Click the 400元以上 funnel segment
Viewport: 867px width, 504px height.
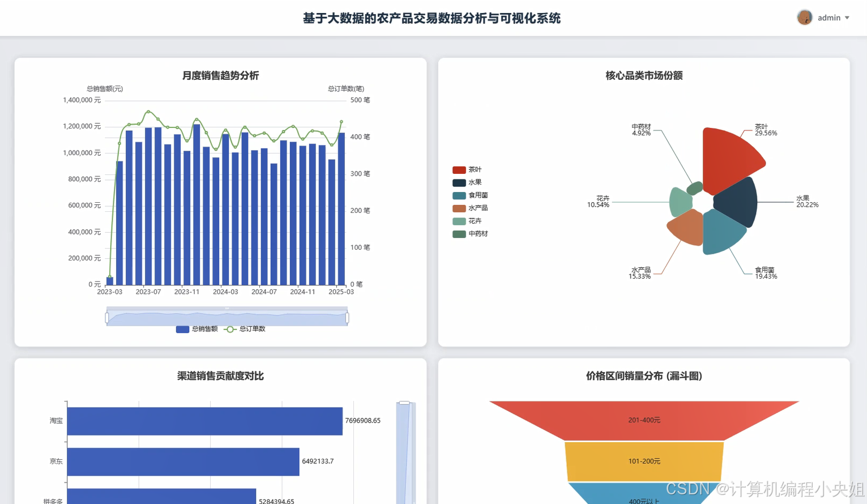644,494
